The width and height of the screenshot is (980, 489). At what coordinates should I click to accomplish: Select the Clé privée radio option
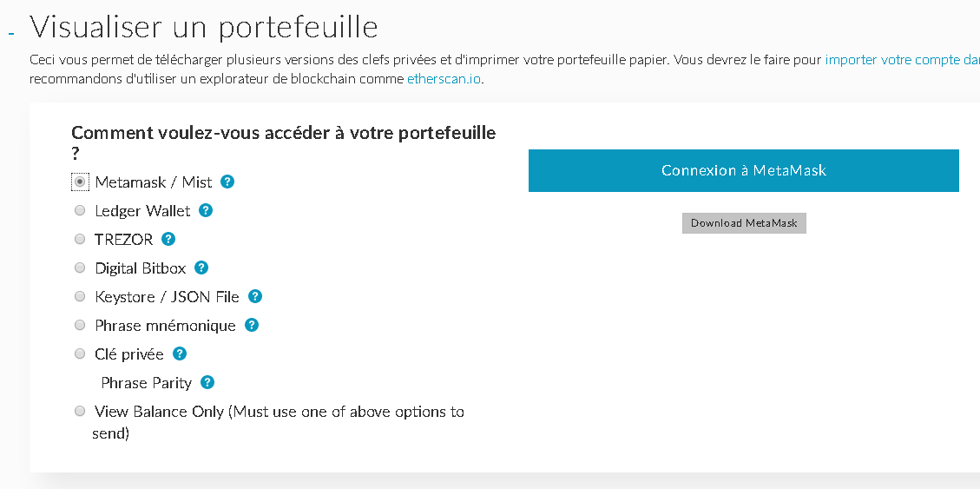80,354
